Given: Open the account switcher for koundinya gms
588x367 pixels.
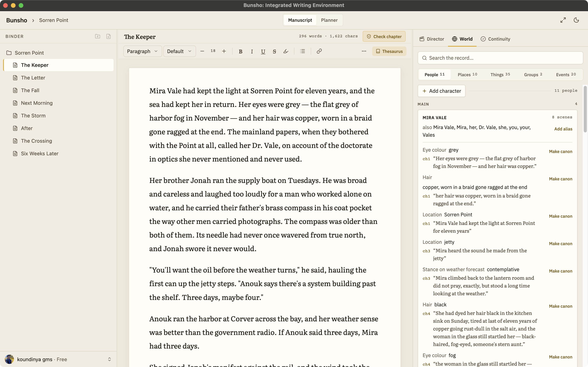Looking at the screenshot, I should [109, 359].
